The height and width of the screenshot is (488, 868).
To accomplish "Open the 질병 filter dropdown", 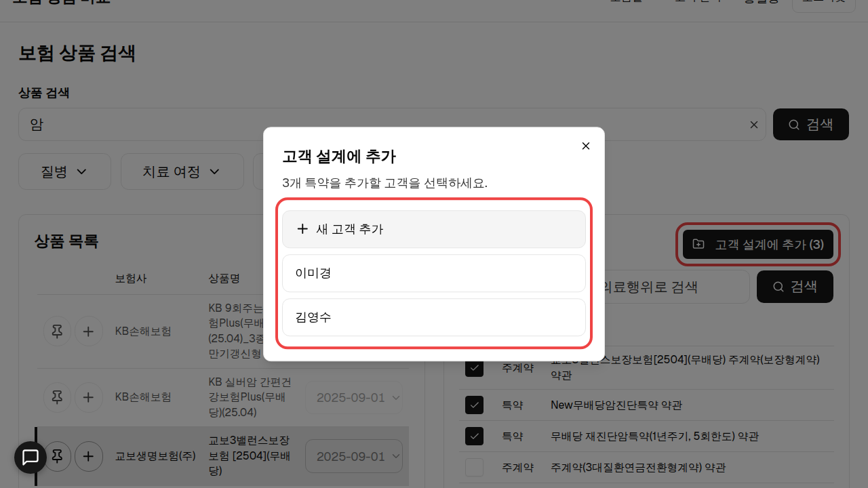I will [64, 171].
